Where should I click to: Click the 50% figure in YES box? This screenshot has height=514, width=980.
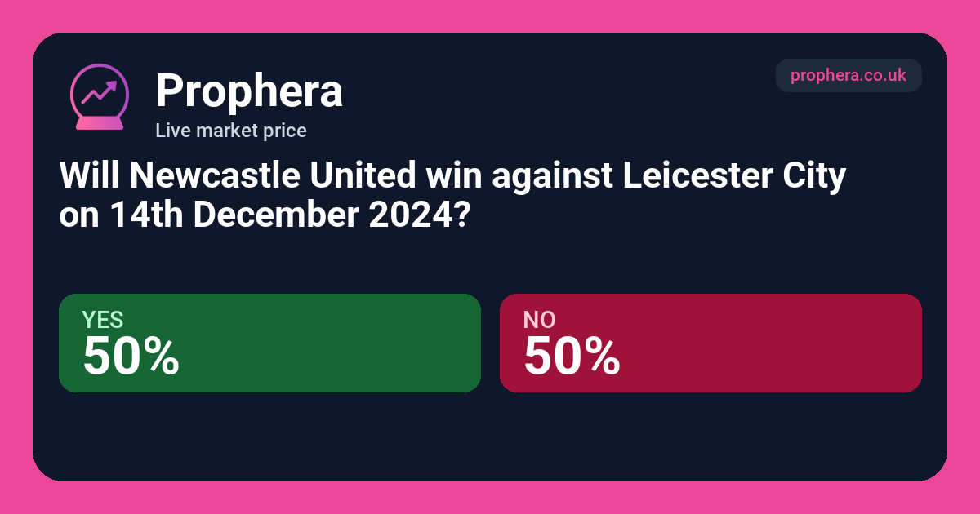131,357
